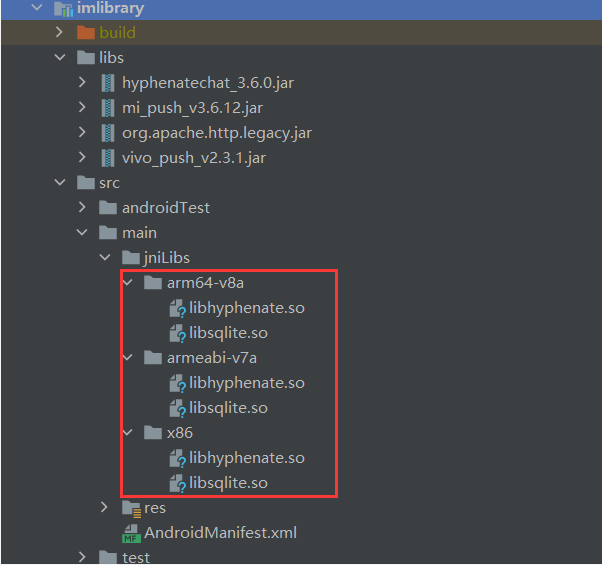Click the main folder icon

[x=108, y=233]
